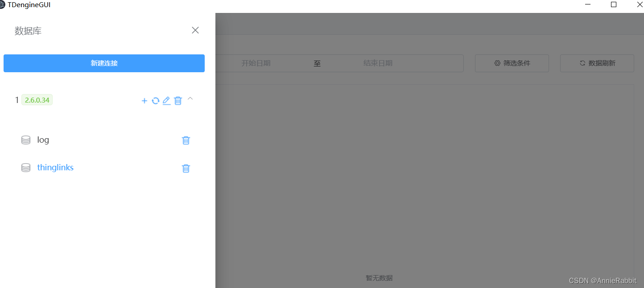
Task: Delete the thinglinks database with trash icon
Action: click(186, 168)
